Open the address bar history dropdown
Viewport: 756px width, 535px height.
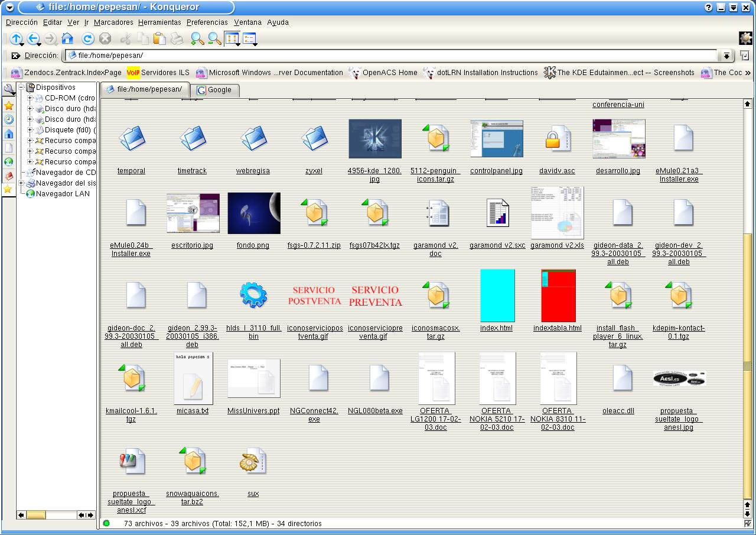click(726, 56)
